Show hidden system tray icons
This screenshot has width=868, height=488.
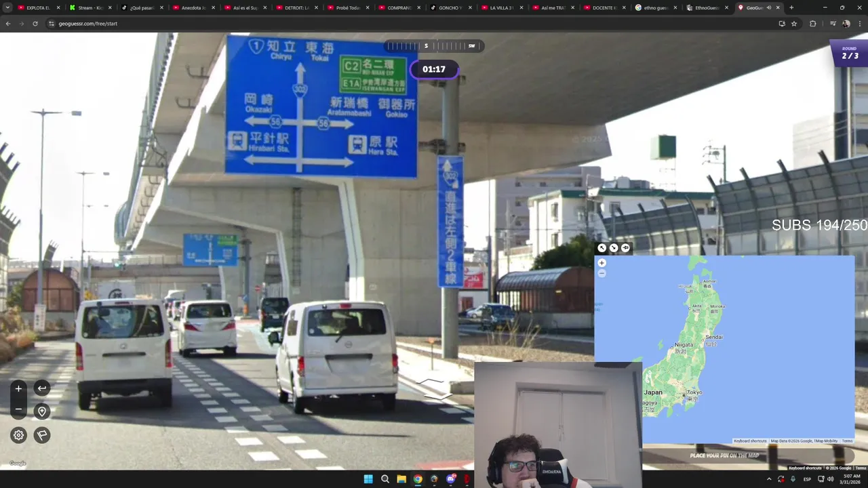[x=769, y=479]
